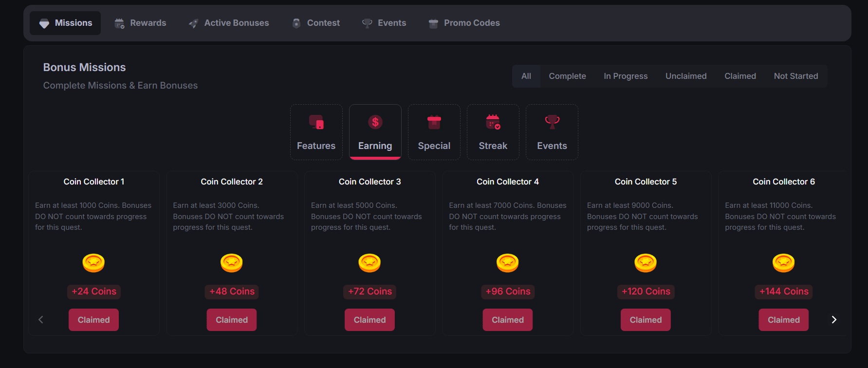Select the Streak calendar icon
Viewport: 868px width, 368px height.
493,122
